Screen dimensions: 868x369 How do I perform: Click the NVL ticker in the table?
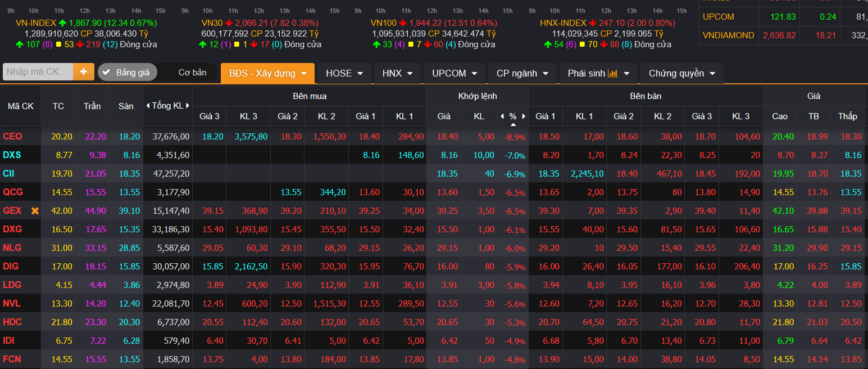[x=12, y=304]
